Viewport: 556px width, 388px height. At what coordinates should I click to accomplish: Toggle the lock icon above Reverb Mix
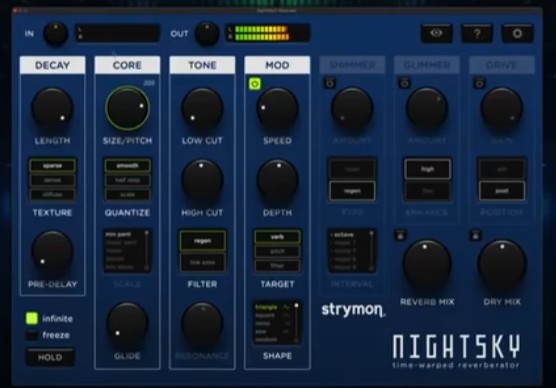400,235
